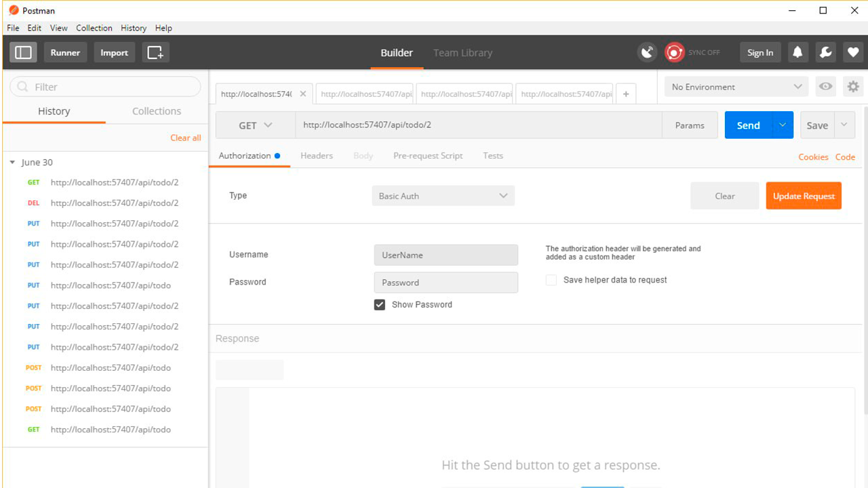Click the SYNC OFF status icon
The image size is (868, 488).
point(674,52)
